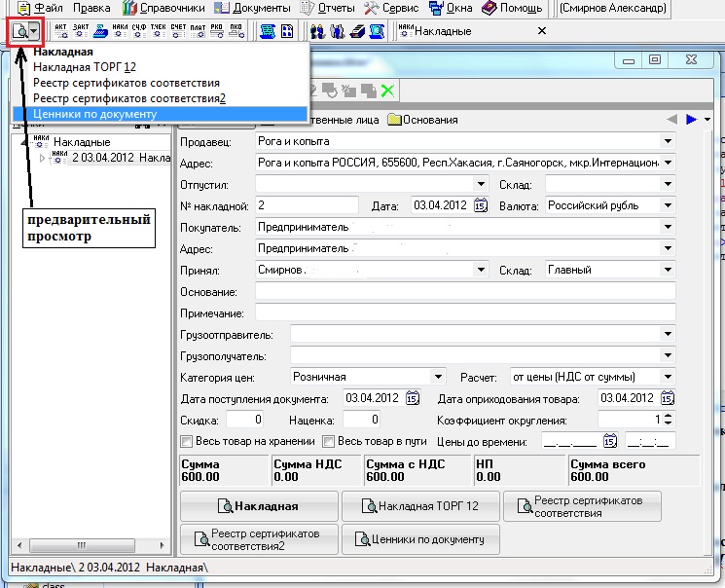The image size is (725, 588).
Task: Click the green X delete icon
Action: pos(387,91)
